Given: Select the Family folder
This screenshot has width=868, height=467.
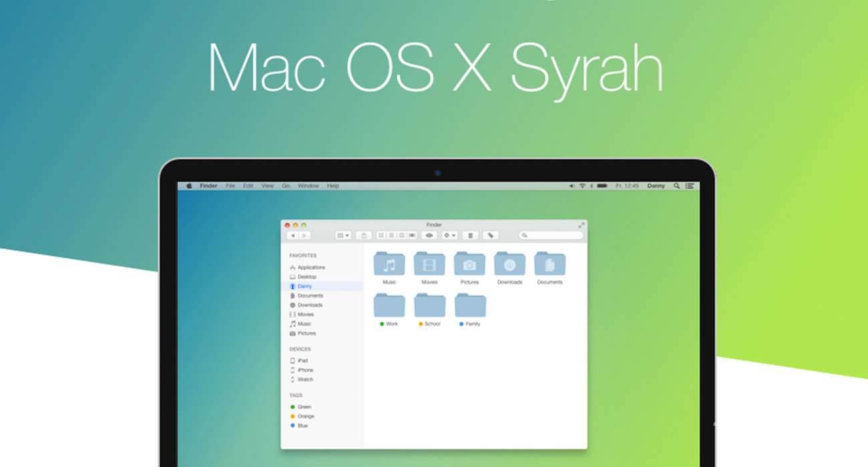Looking at the screenshot, I should 470,305.
